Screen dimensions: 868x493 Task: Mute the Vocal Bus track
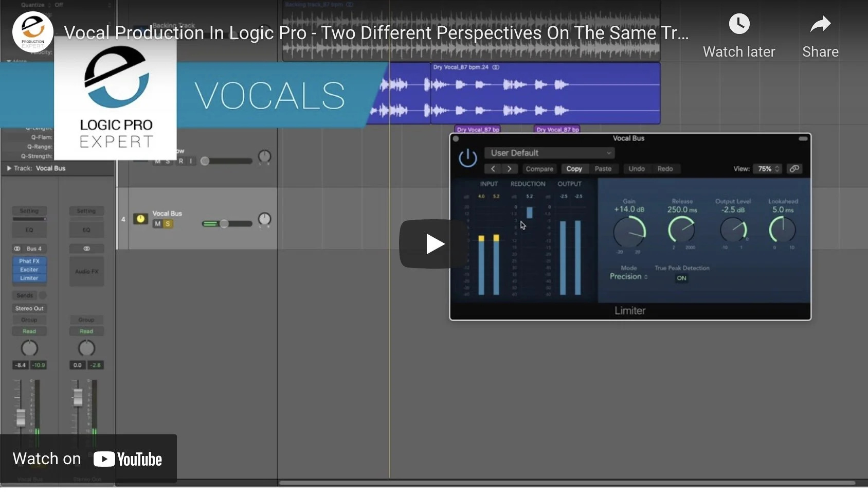click(x=158, y=223)
